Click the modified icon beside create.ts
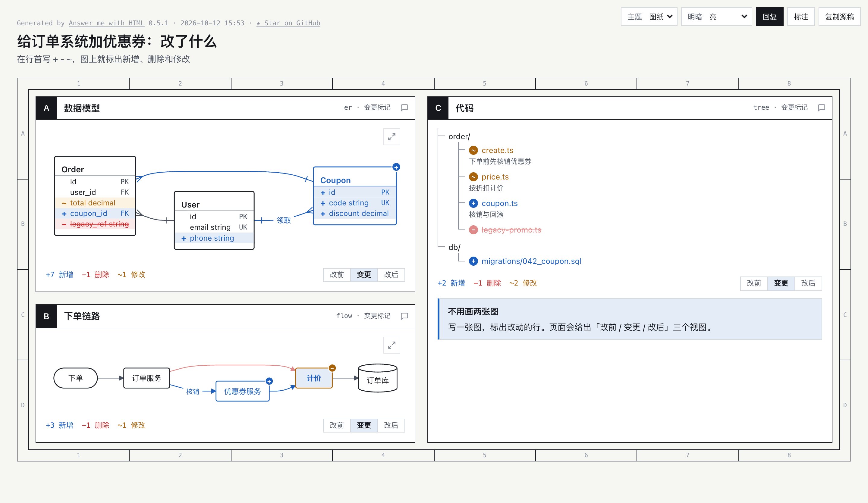The height and width of the screenshot is (503, 868). click(473, 151)
